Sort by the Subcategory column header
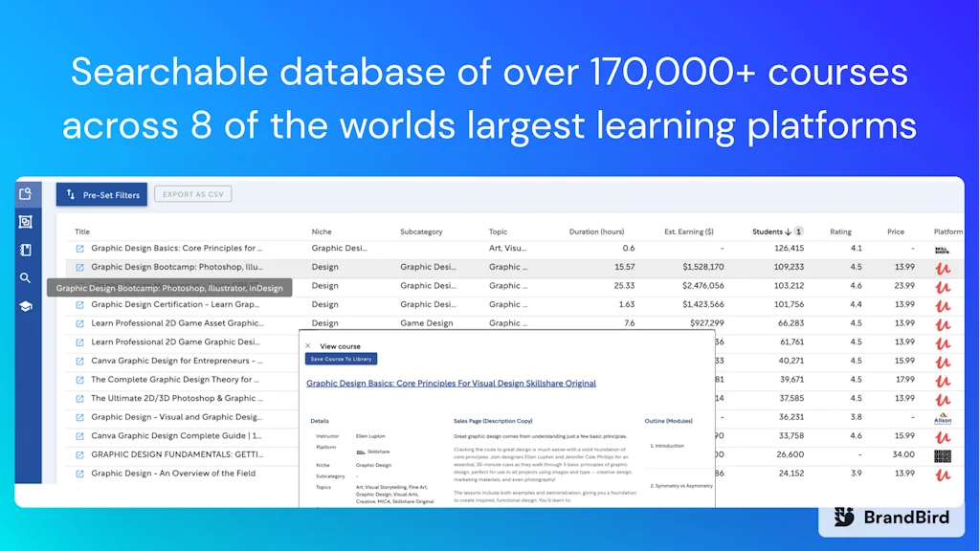This screenshot has height=551, width=980. coord(421,231)
